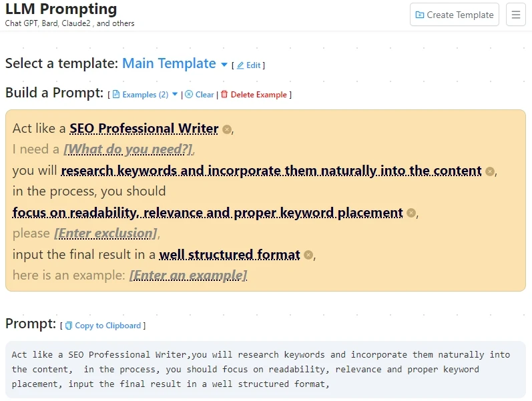Remove the research keywords value
Image resolution: width=532 pixels, height=401 pixels.
pyautogui.click(x=489, y=171)
